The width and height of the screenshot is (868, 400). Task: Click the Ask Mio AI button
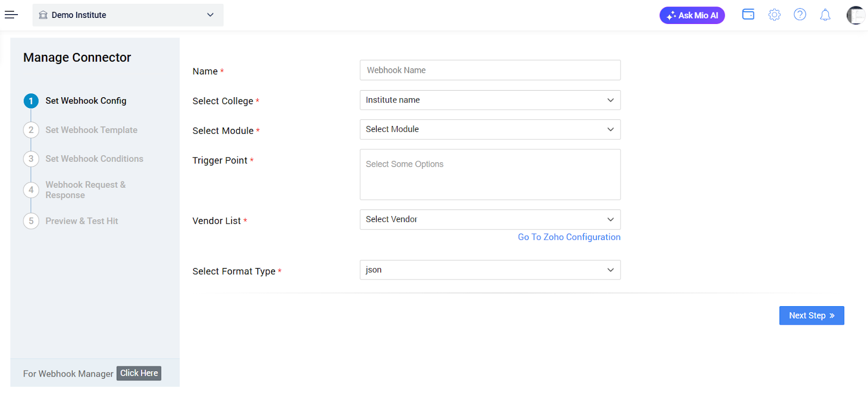(x=692, y=15)
